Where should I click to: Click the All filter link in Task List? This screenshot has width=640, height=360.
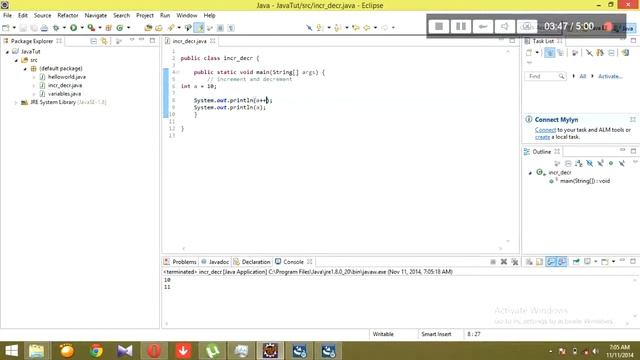pyautogui.click(x=582, y=76)
